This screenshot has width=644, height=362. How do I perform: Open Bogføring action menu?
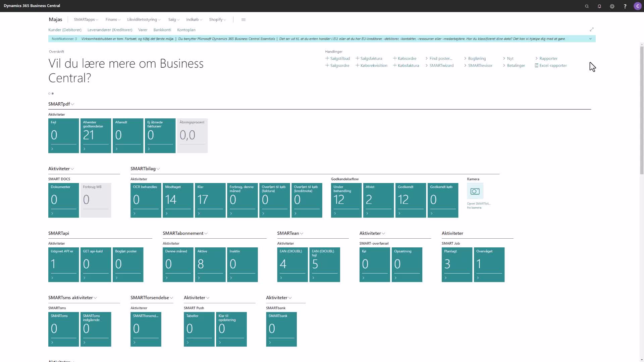(475, 58)
